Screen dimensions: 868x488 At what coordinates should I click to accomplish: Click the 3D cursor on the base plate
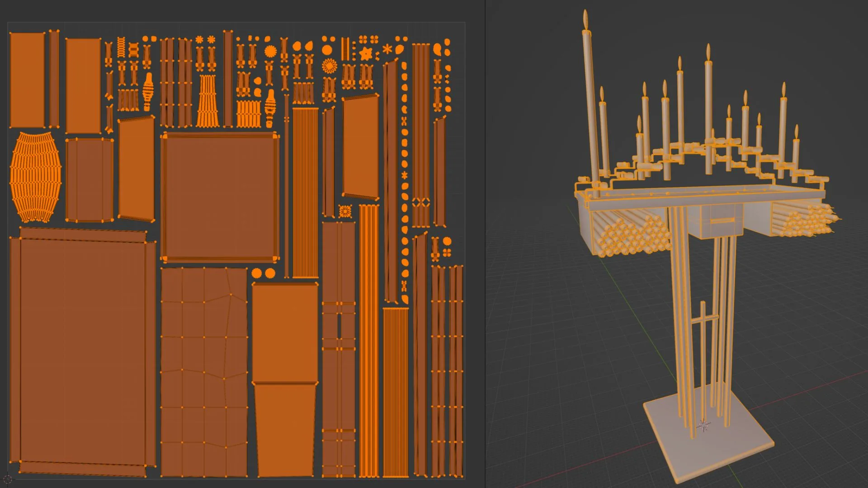point(703,425)
